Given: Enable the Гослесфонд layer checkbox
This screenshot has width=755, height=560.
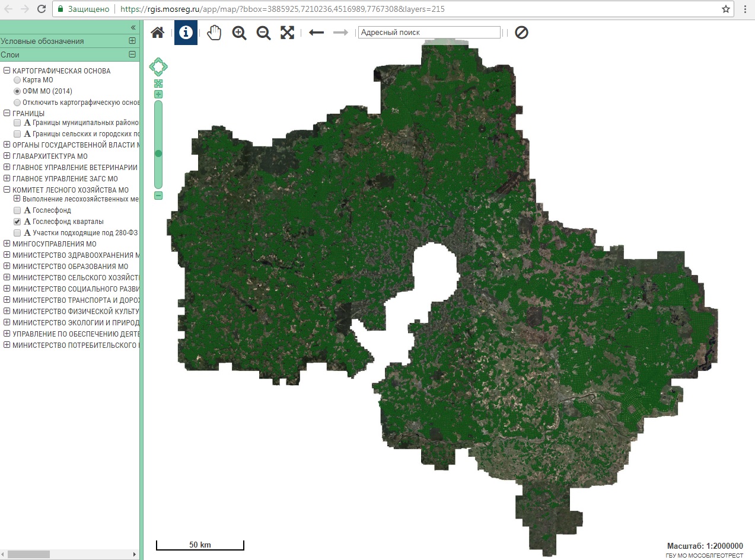Looking at the screenshot, I should (17, 210).
